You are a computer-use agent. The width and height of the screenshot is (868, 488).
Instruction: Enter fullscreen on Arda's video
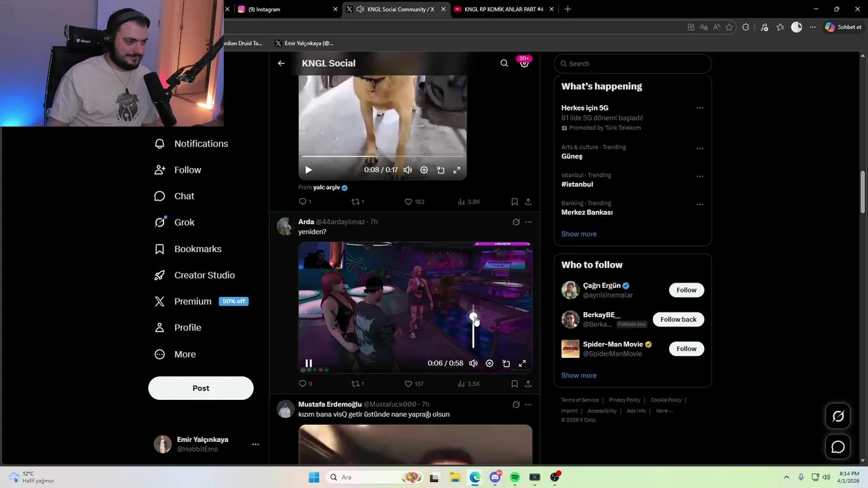pyautogui.click(x=522, y=363)
